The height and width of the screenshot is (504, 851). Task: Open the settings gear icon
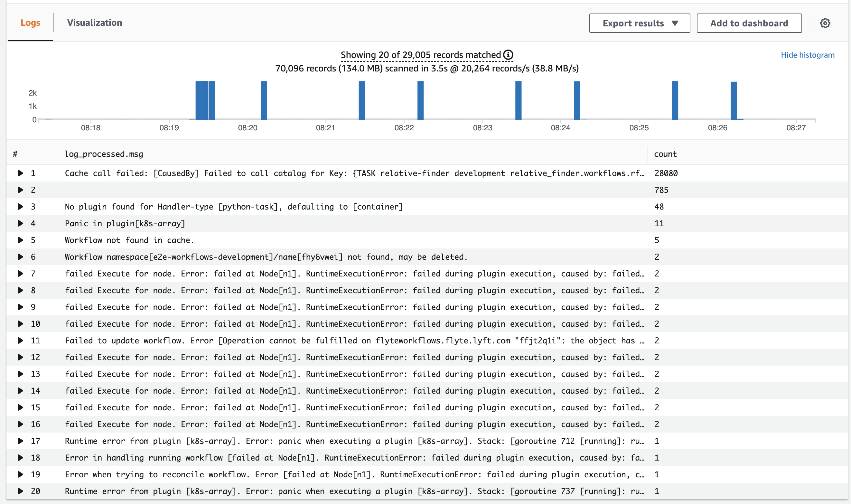pyautogui.click(x=826, y=23)
